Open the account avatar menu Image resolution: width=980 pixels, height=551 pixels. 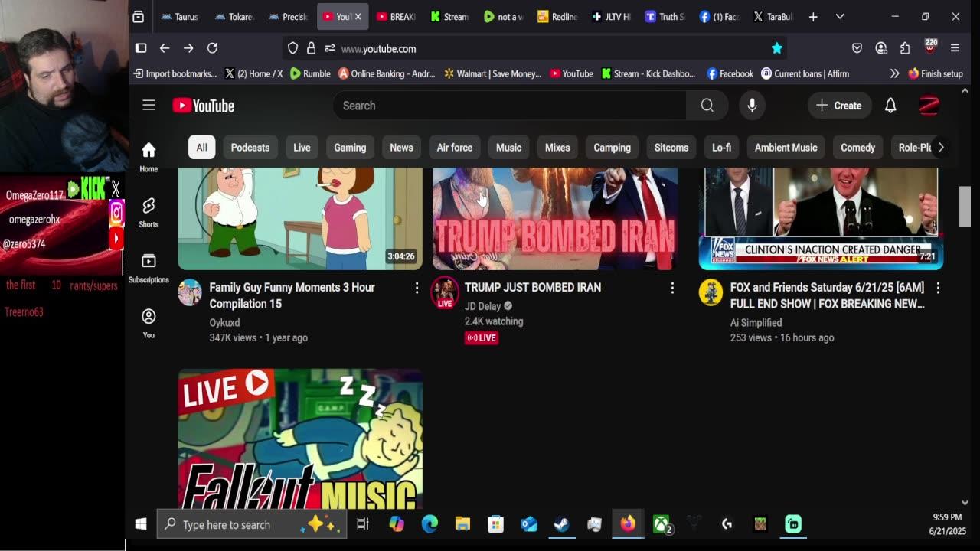click(929, 106)
